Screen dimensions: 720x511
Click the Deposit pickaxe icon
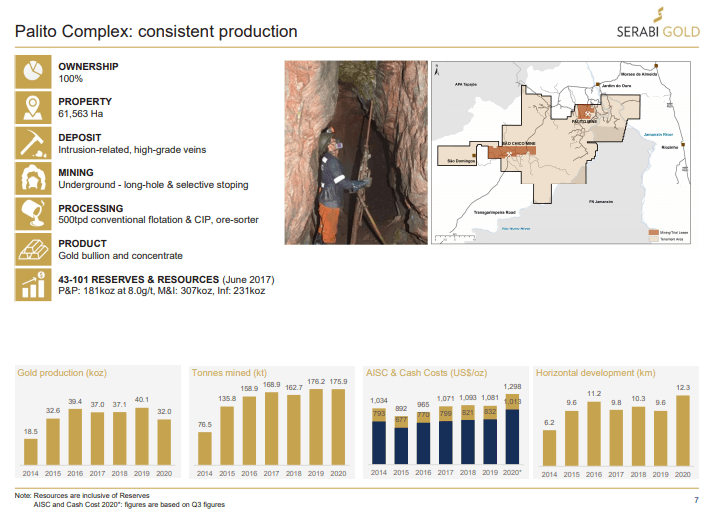click(33, 143)
